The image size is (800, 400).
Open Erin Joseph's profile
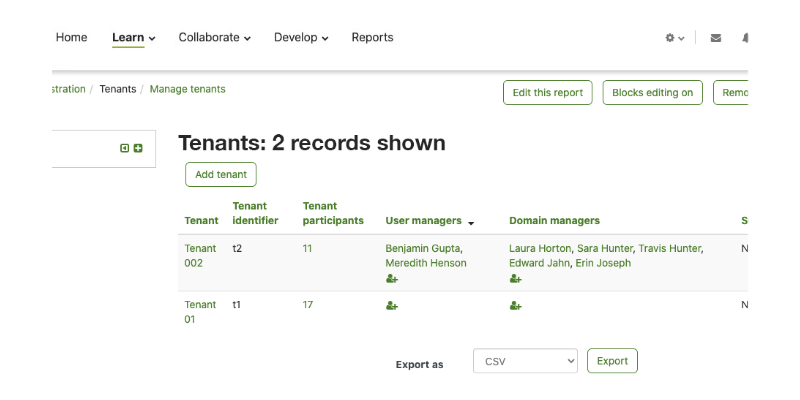603,263
